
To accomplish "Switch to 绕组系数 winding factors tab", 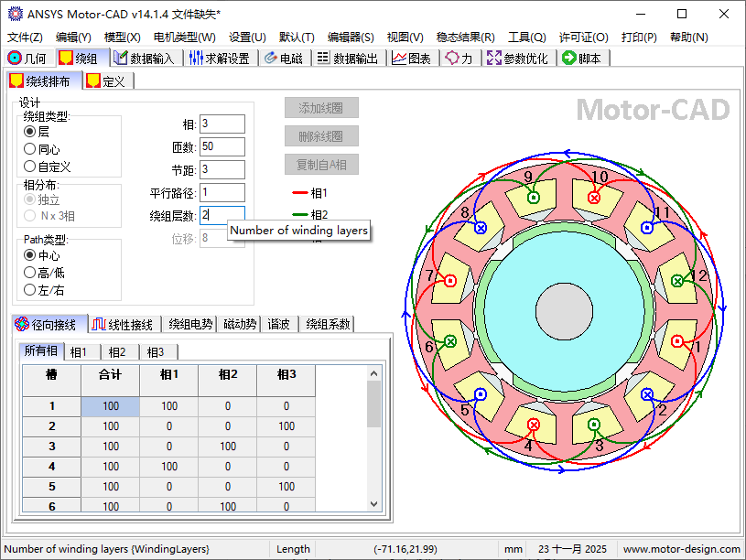I will [328, 325].
